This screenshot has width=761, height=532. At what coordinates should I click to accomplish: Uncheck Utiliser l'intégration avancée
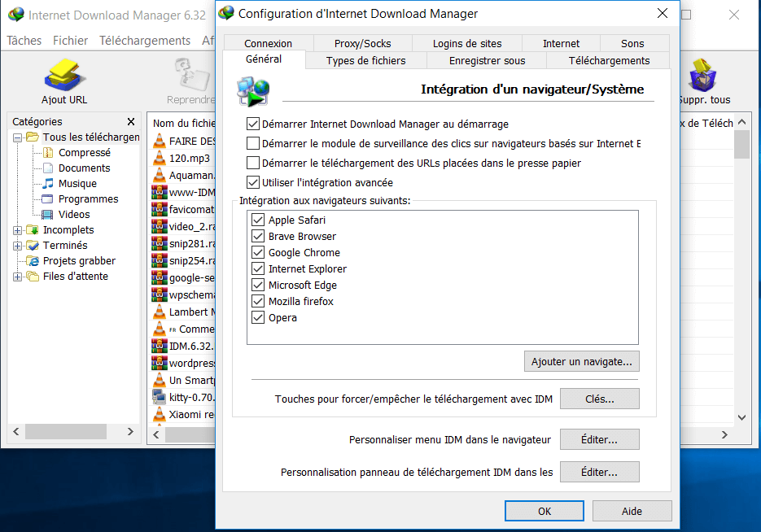[x=253, y=183]
